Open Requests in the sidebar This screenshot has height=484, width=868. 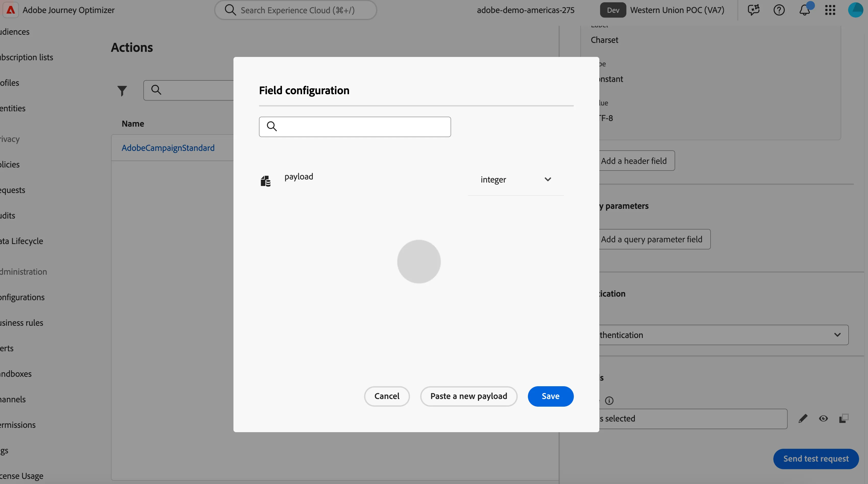[13, 190]
